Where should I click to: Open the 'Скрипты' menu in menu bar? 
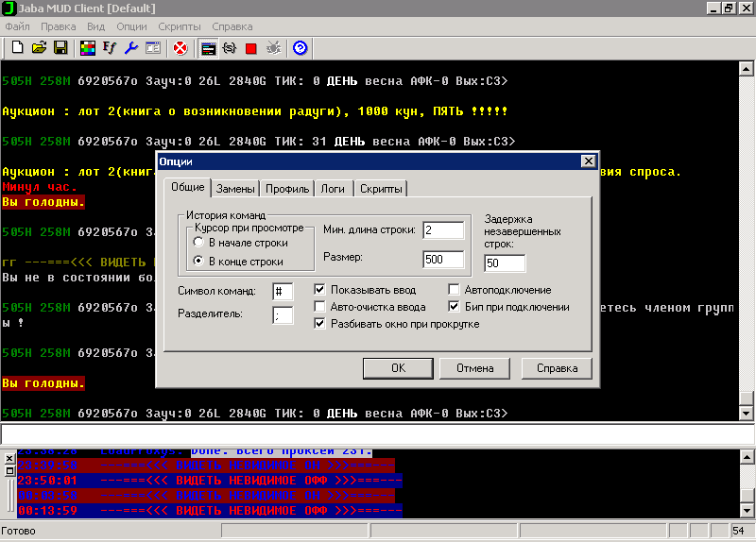(x=180, y=26)
